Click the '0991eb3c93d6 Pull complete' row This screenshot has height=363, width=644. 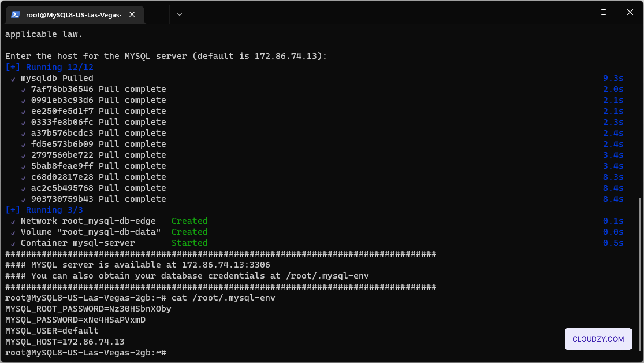pos(98,100)
